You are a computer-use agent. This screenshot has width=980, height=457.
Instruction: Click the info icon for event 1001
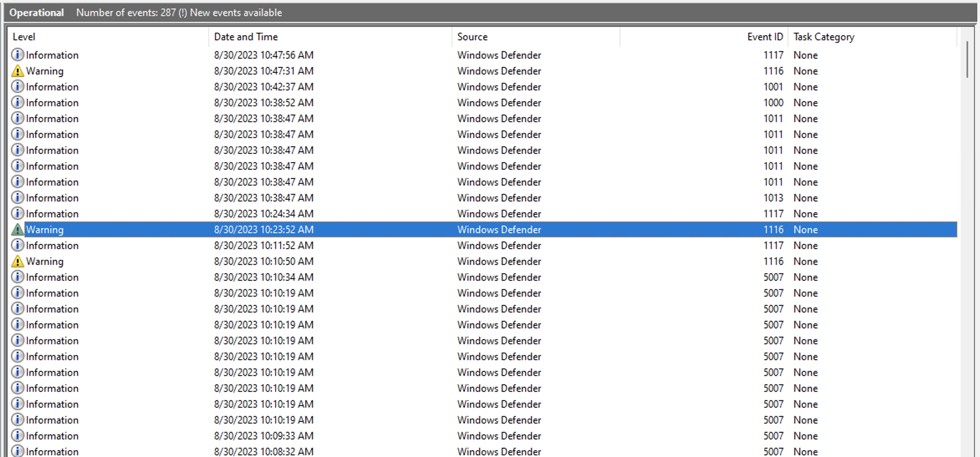[17, 87]
